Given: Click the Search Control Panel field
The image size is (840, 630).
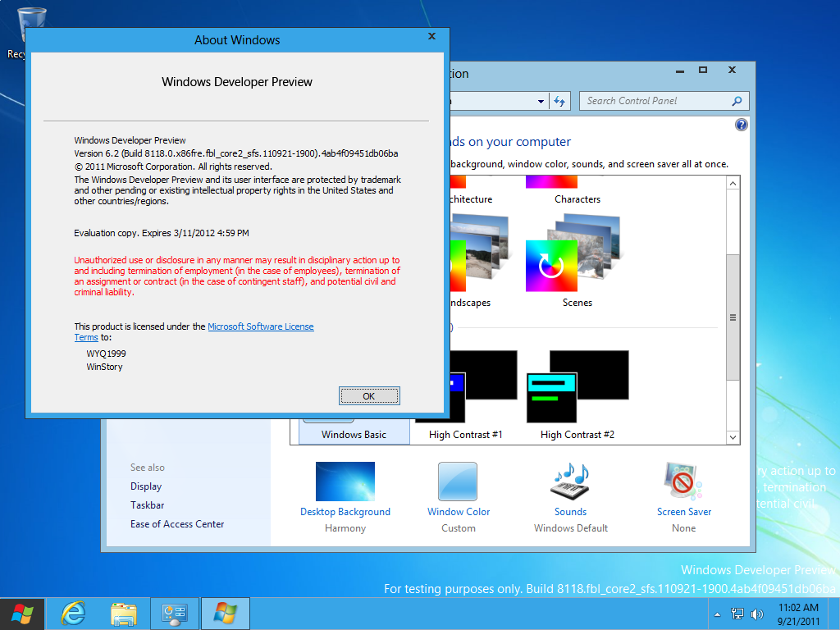Looking at the screenshot, I should (x=658, y=101).
